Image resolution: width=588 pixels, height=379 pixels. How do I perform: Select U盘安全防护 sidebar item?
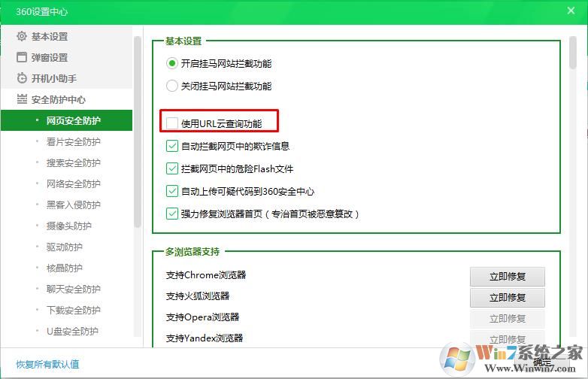pyautogui.click(x=66, y=331)
